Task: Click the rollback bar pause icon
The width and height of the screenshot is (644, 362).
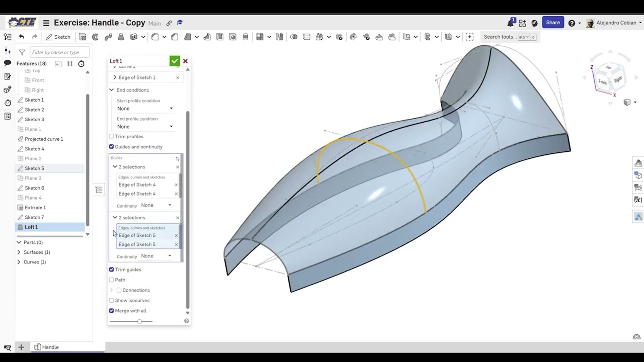Action: pos(70,64)
